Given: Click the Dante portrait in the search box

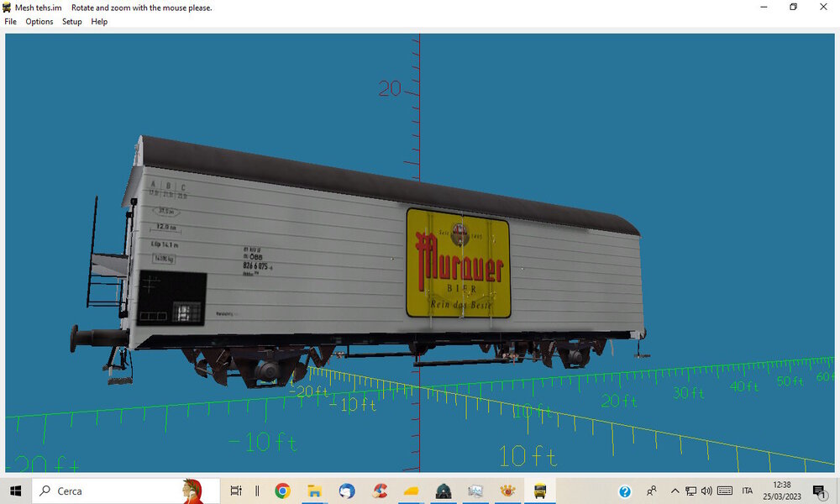Looking at the screenshot, I should [x=192, y=491].
